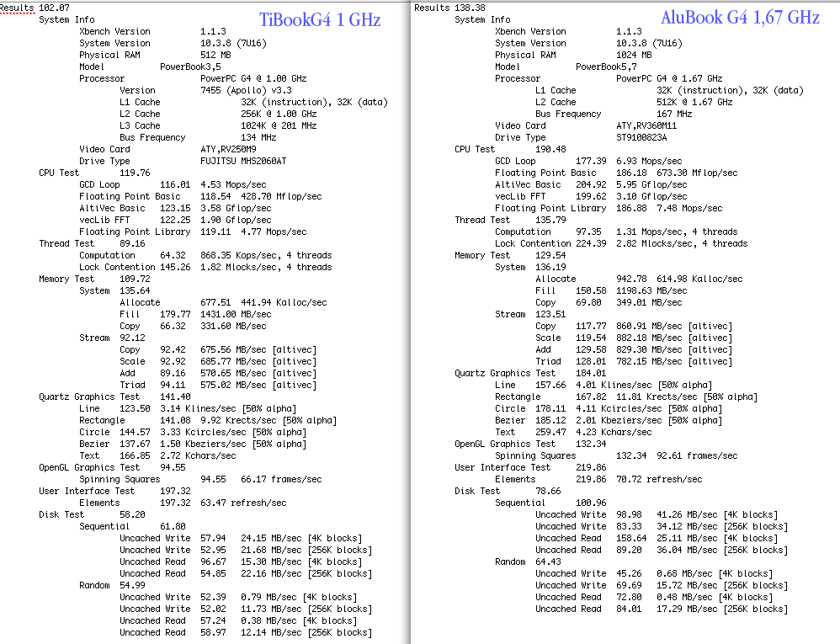Select the 'ATY,RV360M11' video card

tap(646, 126)
